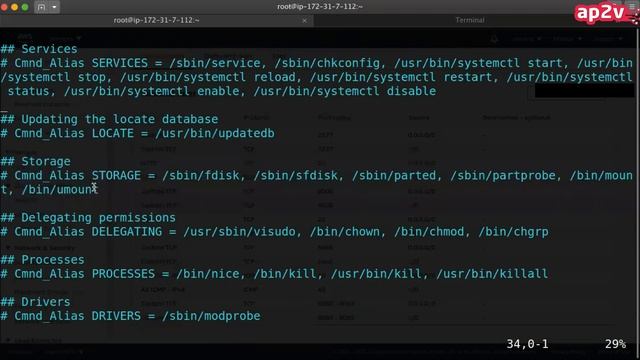Click '/usr/bin/updatedb' path
Viewport: 640px width, 360px height.
(x=215, y=133)
